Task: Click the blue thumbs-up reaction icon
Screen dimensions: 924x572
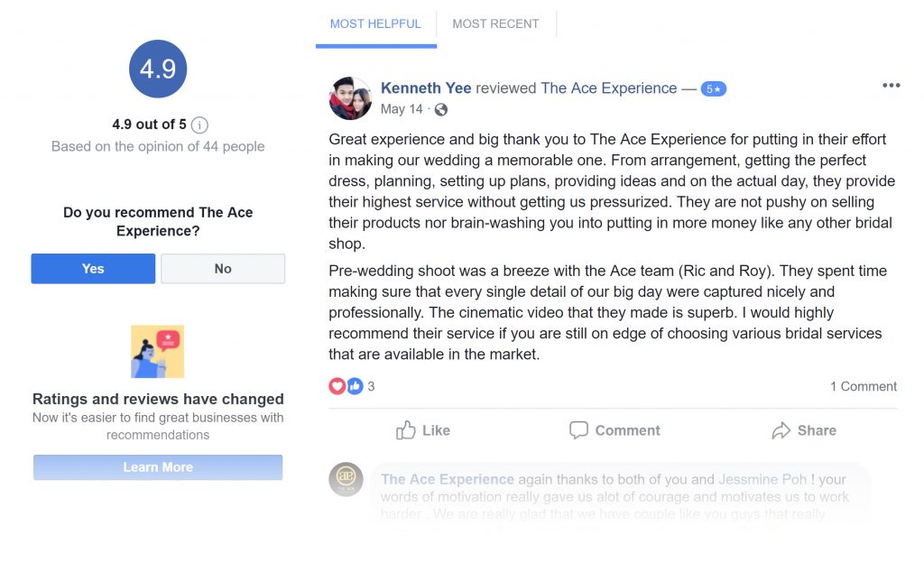Action: coord(355,386)
